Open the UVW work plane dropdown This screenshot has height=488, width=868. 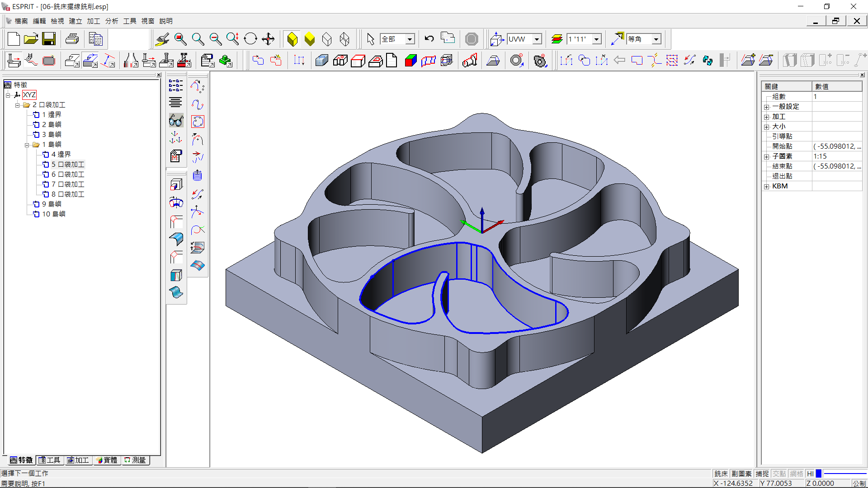point(537,39)
